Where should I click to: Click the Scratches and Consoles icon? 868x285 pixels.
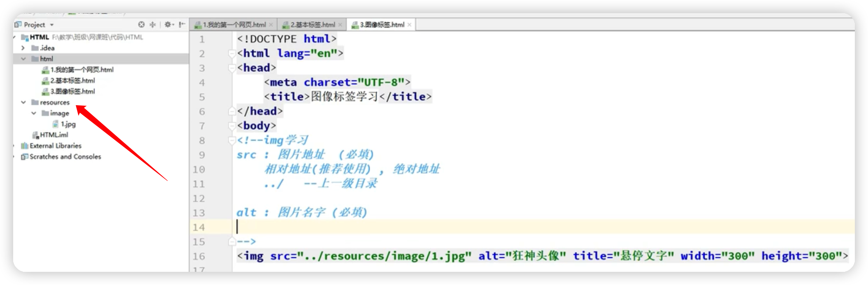pyautogui.click(x=24, y=157)
